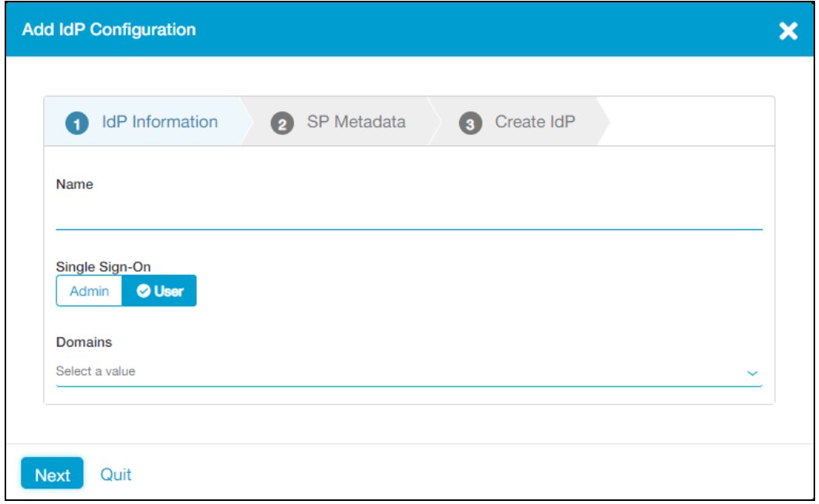Image resolution: width=819 pixels, height=504 pixels.
Task: Close the Add IdP Configuration dialog
Action: [x=787, y=31]
